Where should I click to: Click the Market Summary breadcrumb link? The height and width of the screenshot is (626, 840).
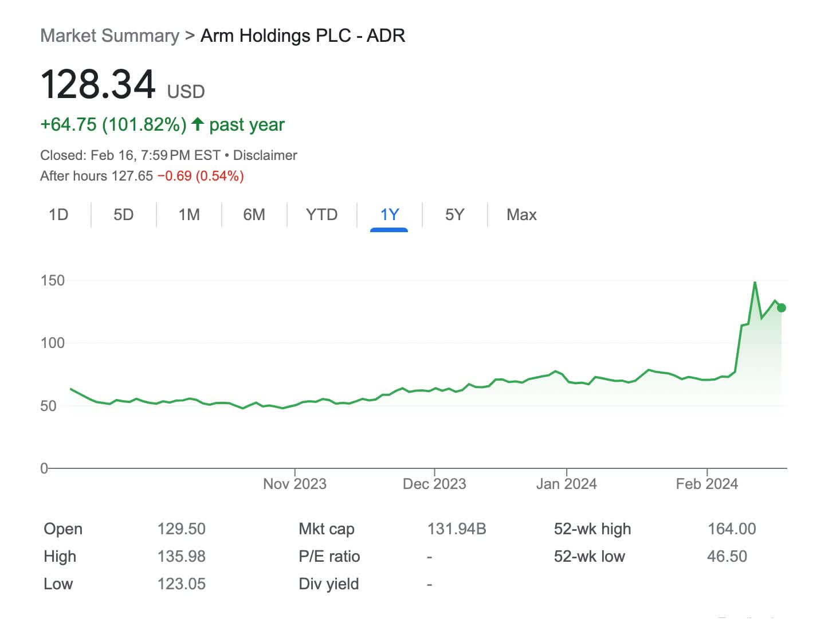(x=109, y=36)
